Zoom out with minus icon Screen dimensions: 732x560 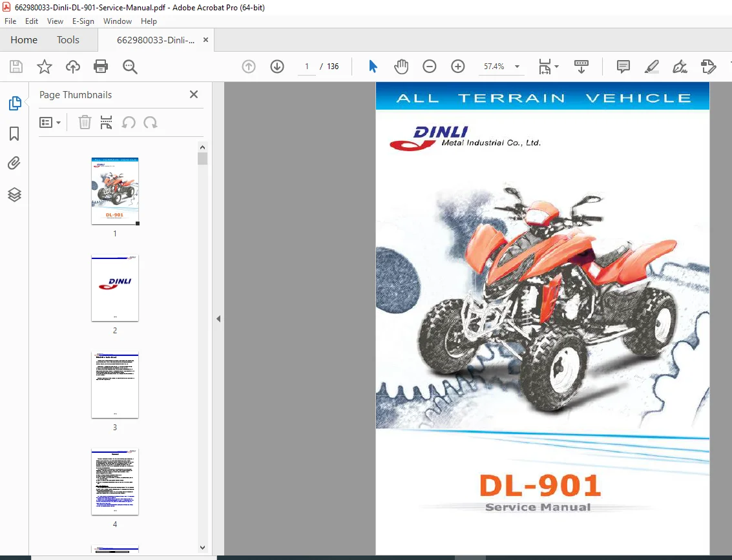pyautogui.click(x=430, y=67)
